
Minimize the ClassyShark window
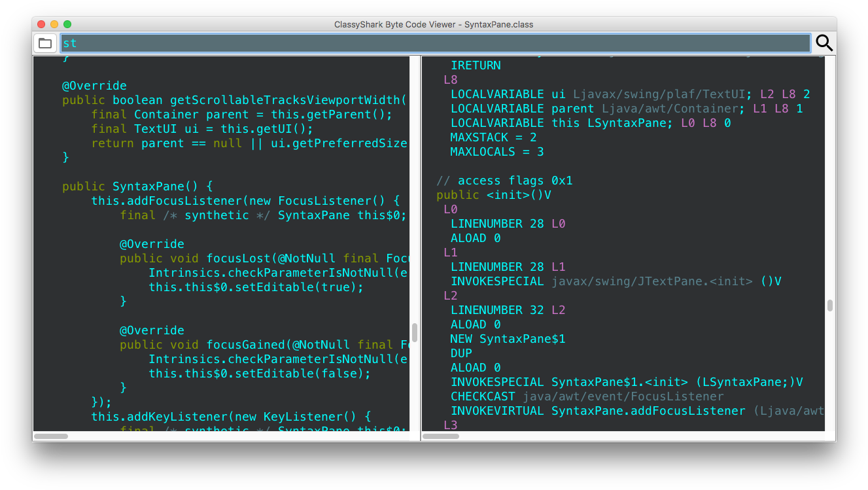54,24
